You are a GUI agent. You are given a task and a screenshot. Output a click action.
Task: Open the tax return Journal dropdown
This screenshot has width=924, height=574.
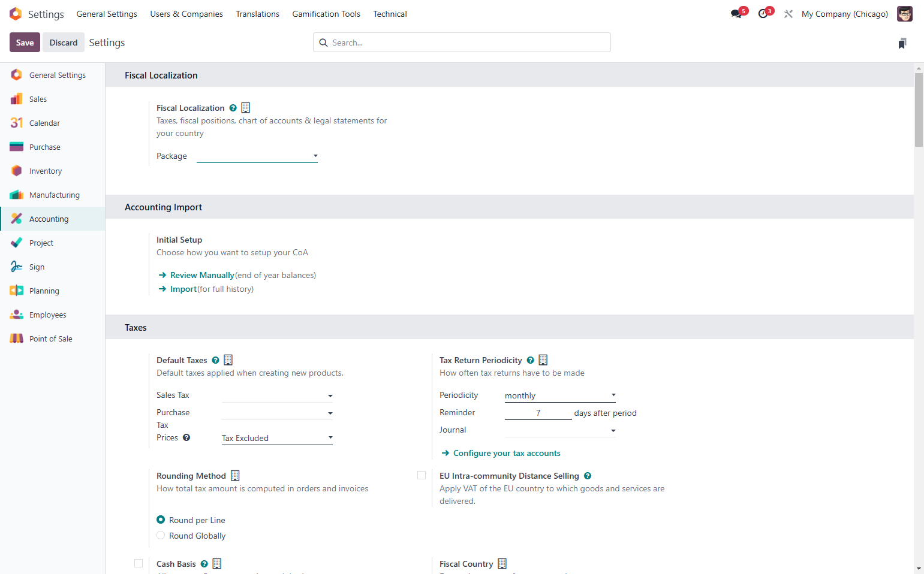(x=560, y=430)
